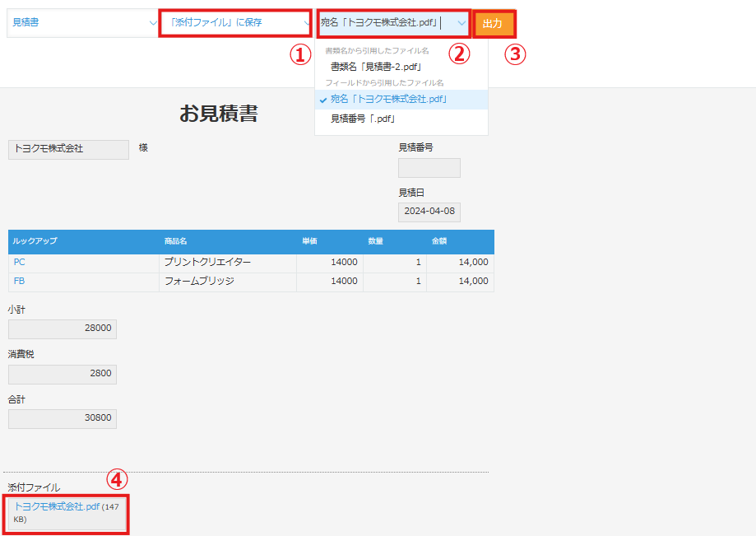Click the お見積書 heading
Image resolution: width=756 pixels, height=536 pixels.
219,114
